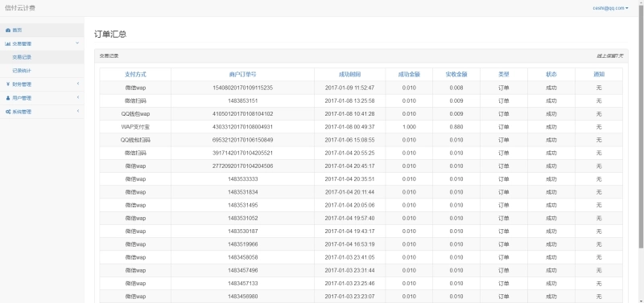The height and width of the screenshot is (303, 644).
Task: Click the 信付云计费 brand link
Action: coord(19,8)
